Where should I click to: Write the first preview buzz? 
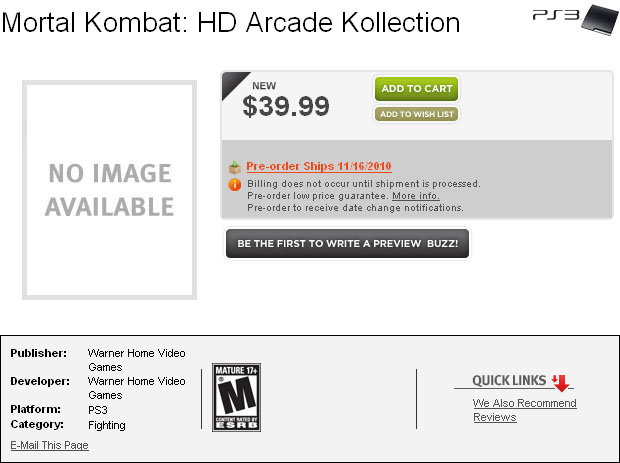click(x=348, y=244)
